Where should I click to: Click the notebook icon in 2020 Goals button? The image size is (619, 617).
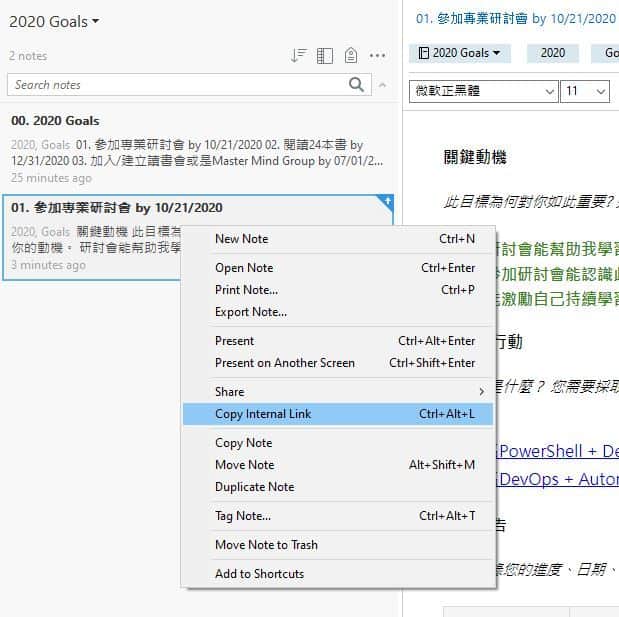tap(423, 53)
